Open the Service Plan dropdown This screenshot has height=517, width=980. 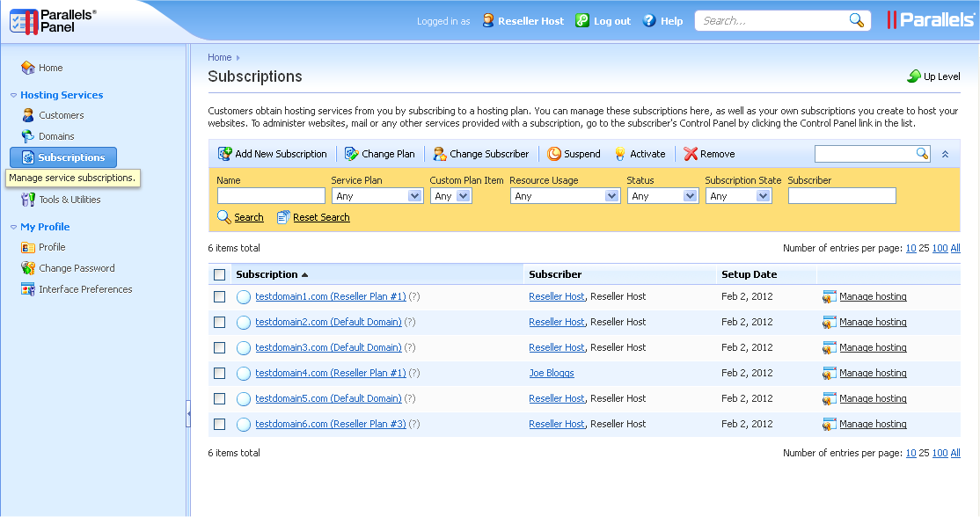[377, 196]
